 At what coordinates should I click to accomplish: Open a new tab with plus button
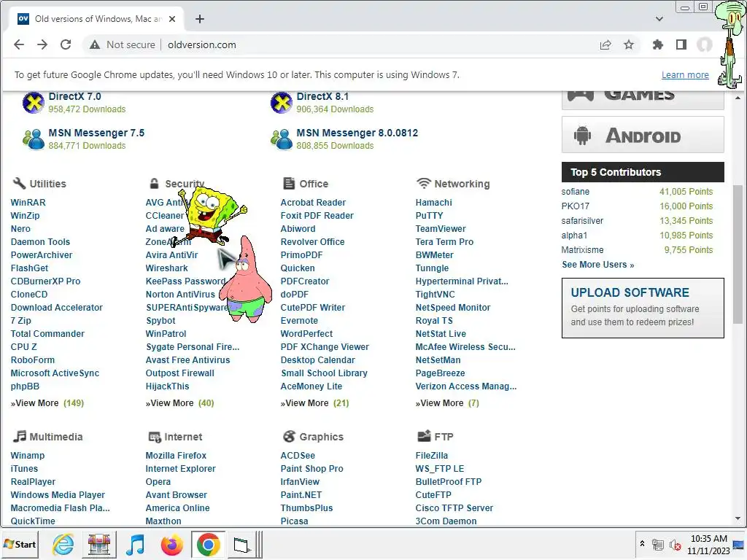200,19
